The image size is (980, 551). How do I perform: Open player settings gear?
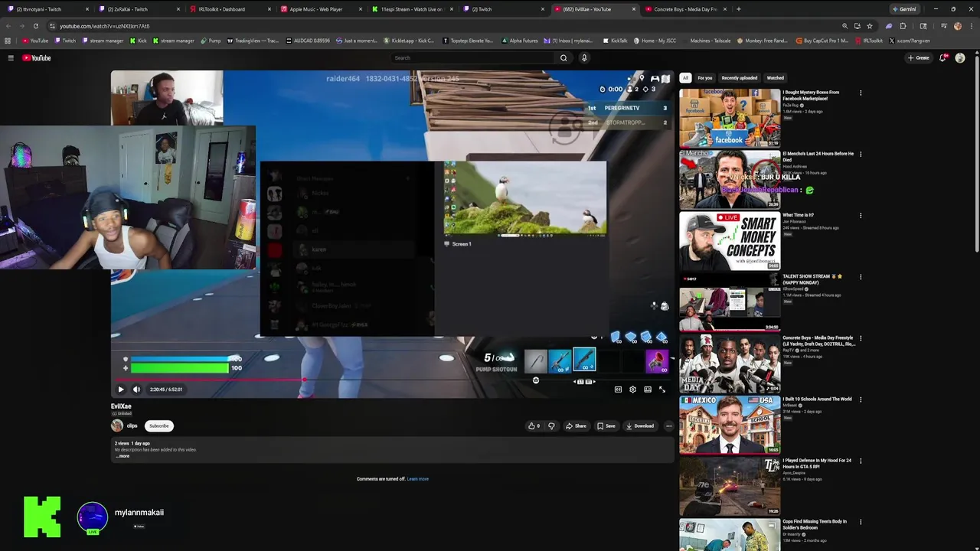tap(632, 390)
